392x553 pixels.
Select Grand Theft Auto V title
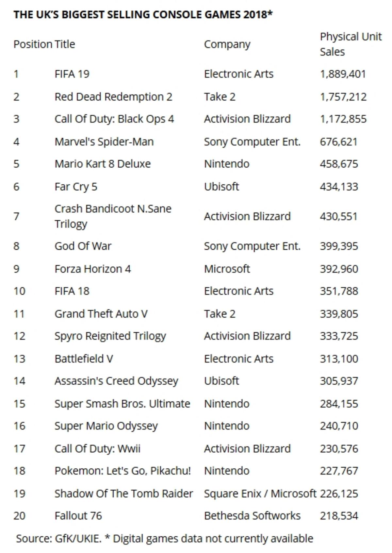point(101,314)
